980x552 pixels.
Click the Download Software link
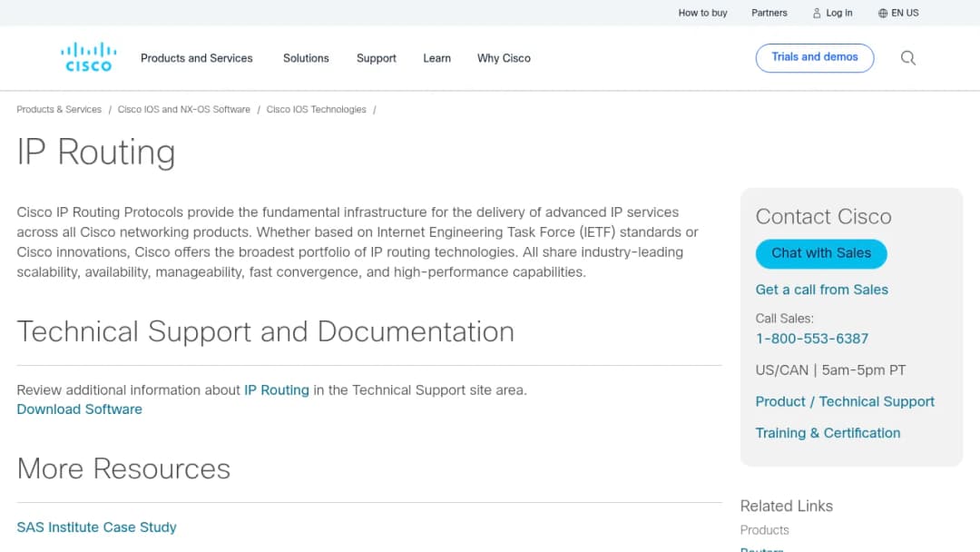pos(79,409)
